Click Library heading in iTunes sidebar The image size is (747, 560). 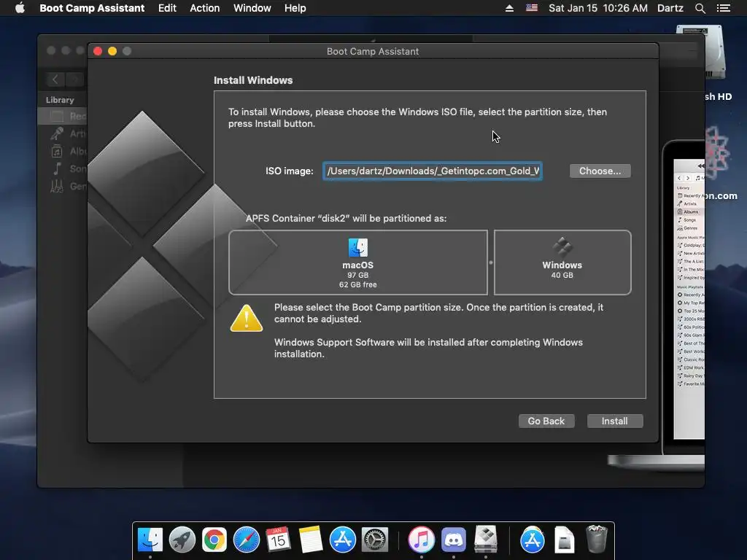point(60,100)
